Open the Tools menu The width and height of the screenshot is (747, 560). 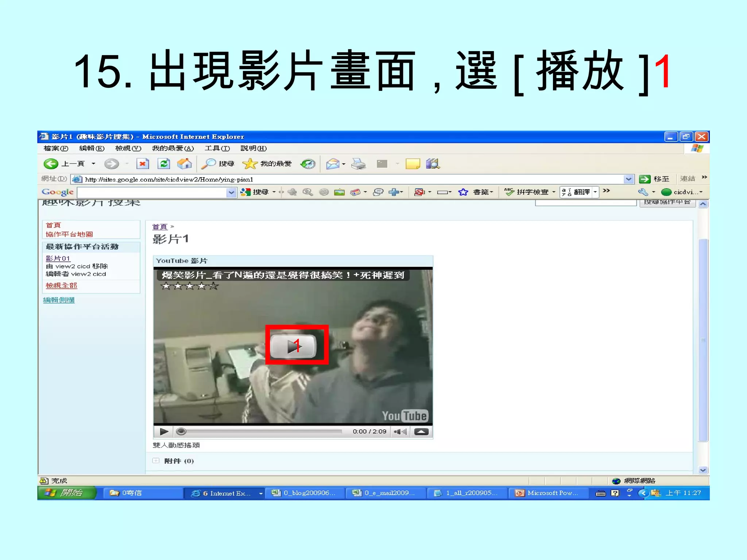(x=217, y=148)
